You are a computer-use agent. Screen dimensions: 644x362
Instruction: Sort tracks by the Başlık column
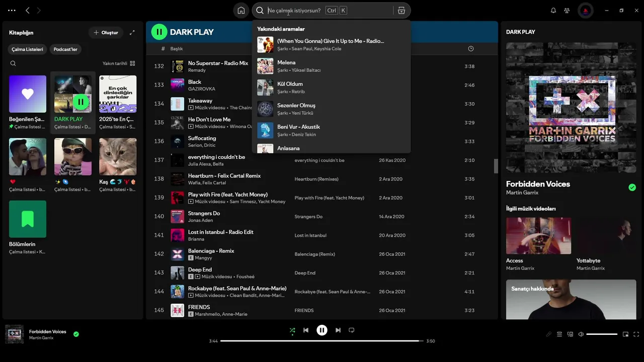point(177,49)
